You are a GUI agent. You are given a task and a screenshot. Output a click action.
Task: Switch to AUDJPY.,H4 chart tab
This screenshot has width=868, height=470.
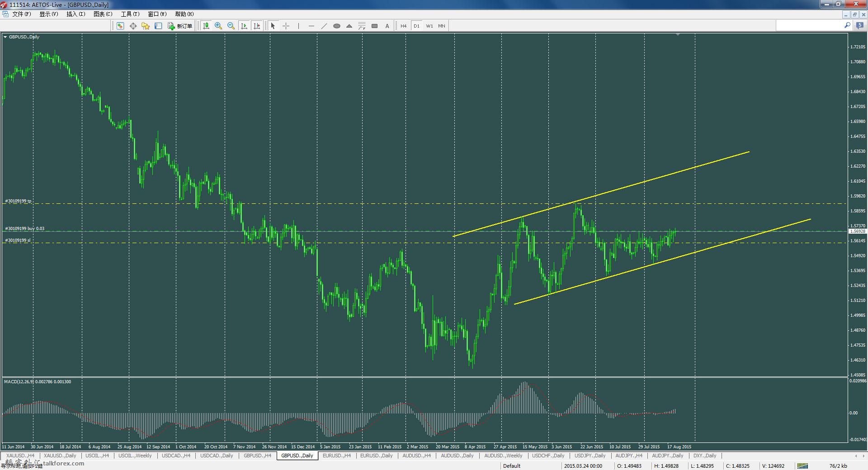(629, 456)
